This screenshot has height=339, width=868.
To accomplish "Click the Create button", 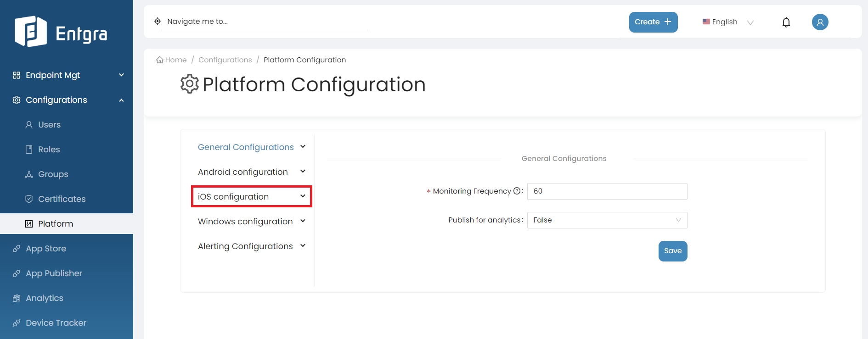I will coord(653,22).
